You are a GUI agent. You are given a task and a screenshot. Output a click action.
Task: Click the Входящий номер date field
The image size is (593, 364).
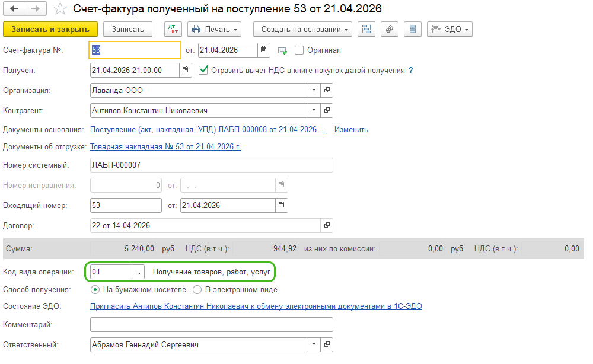coord(228,205)
